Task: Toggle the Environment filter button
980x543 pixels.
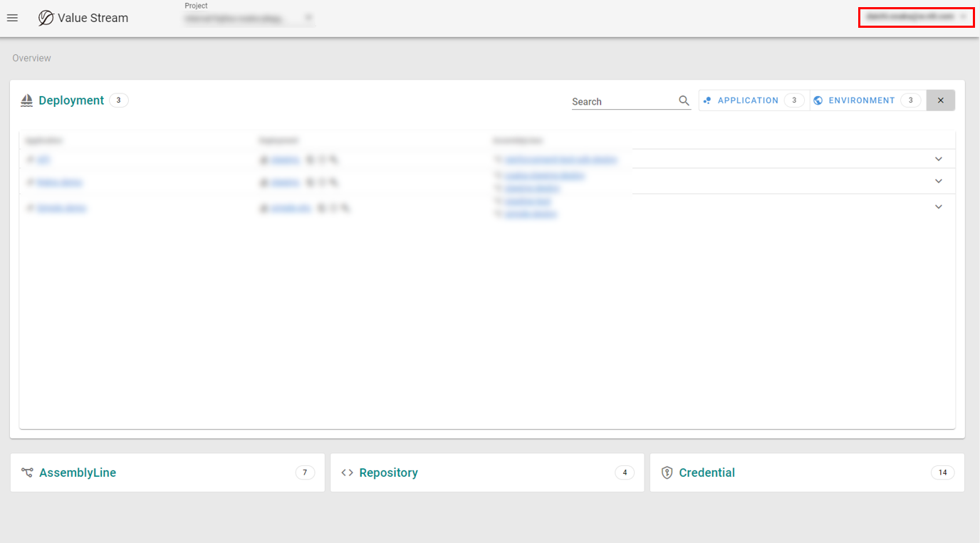Action: [866, 100]
